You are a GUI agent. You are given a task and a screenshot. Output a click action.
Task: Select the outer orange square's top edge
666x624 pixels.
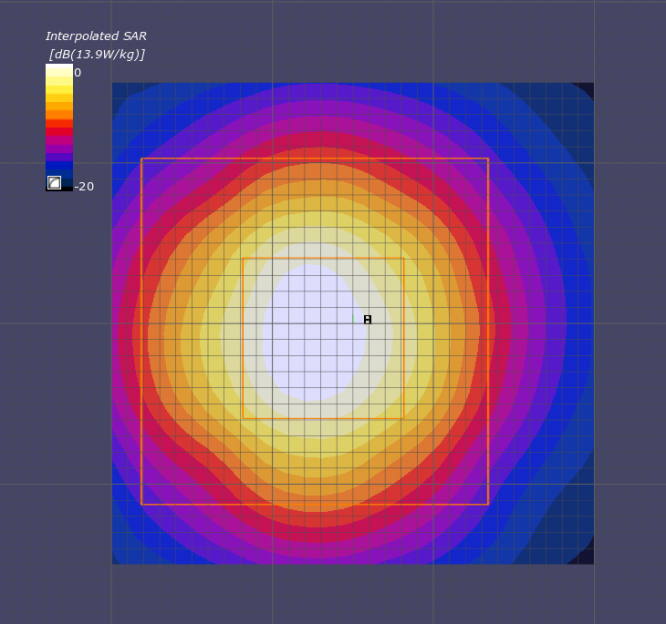click(x=315, y=159)
